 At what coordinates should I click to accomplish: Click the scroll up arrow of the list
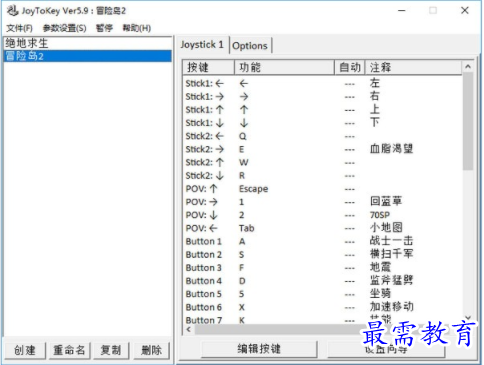pos(468,67)
